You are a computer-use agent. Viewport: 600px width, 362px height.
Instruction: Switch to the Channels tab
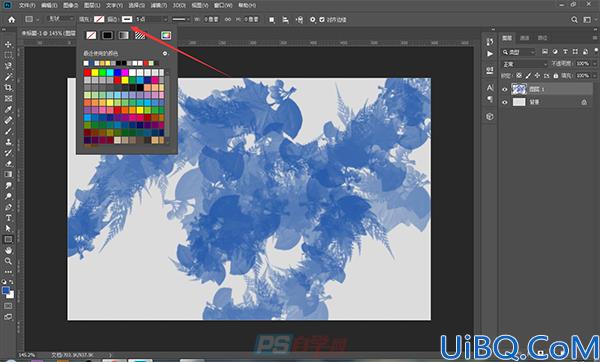point(525,38)
